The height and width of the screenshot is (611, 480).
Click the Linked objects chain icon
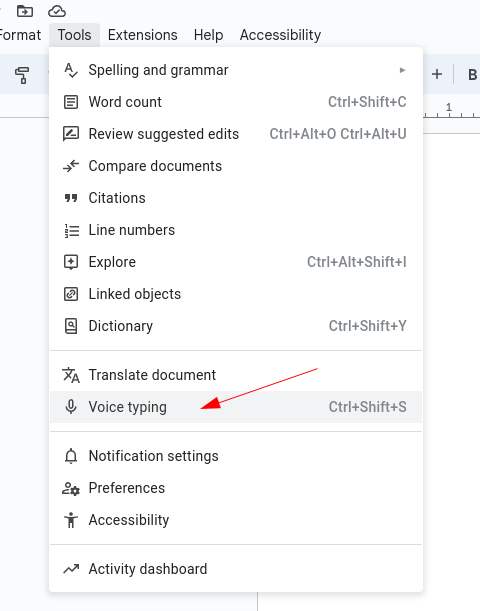coord(71,294)
